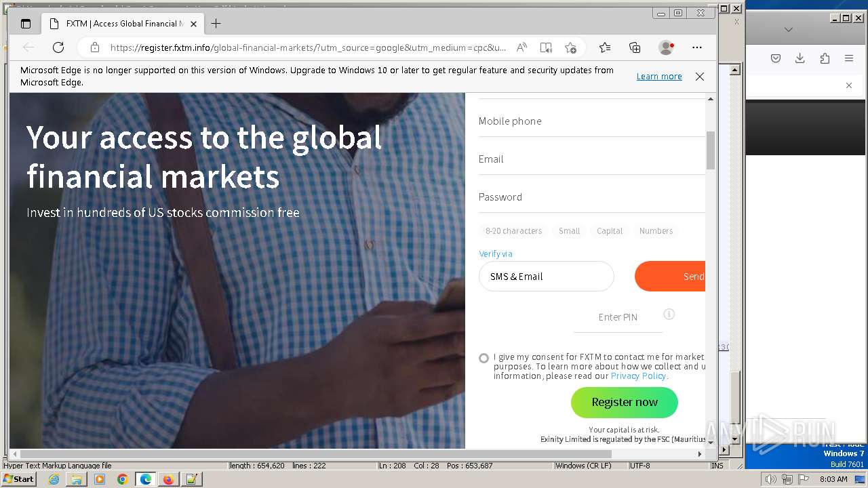
Task: Click the 8:03 AM clock
Action: 833,479
